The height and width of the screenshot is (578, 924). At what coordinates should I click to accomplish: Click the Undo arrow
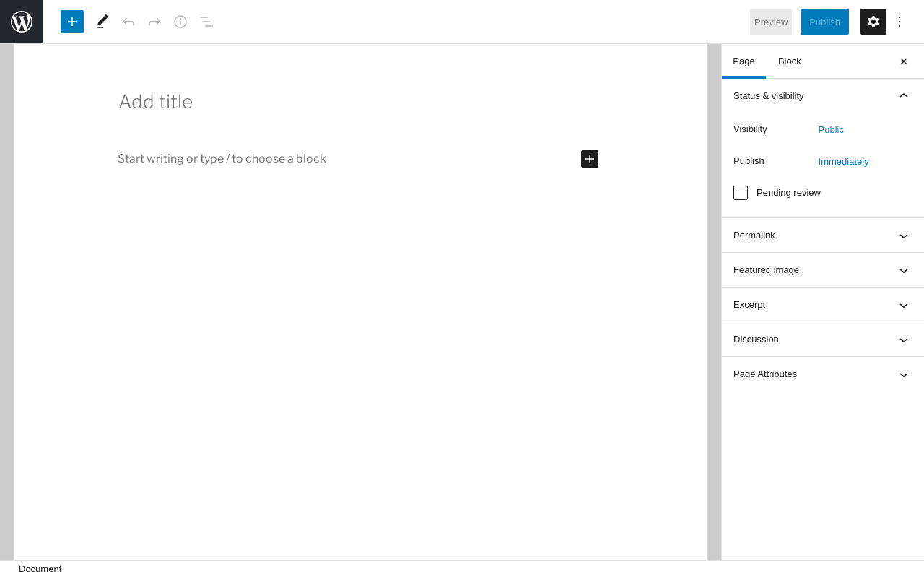[128, 22]
